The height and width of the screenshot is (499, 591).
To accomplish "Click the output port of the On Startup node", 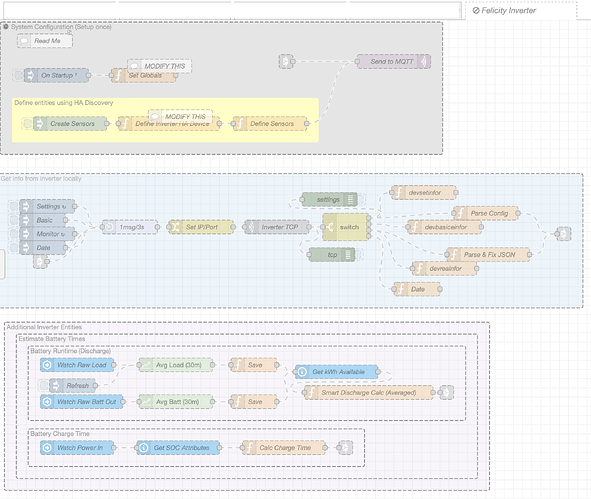I will pyautogui.click(x=89, y=75).
